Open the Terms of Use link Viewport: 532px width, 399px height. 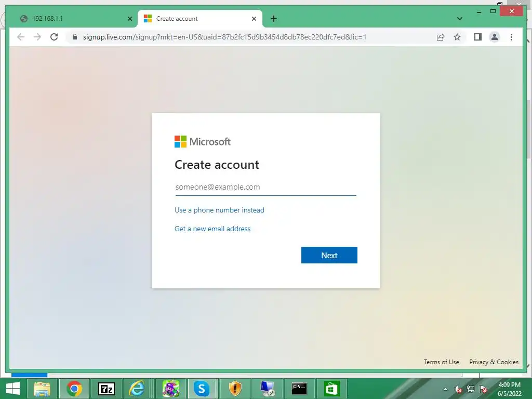click(441, 362)
